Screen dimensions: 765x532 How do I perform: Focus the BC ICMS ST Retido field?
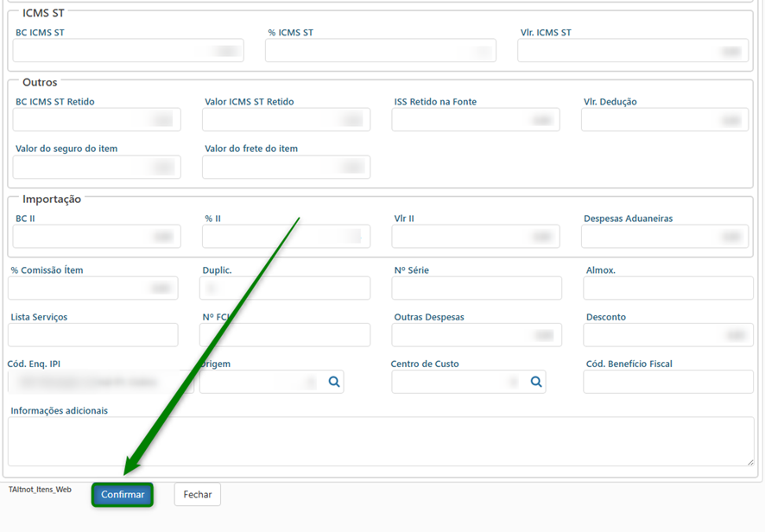(x=97, y=120)
